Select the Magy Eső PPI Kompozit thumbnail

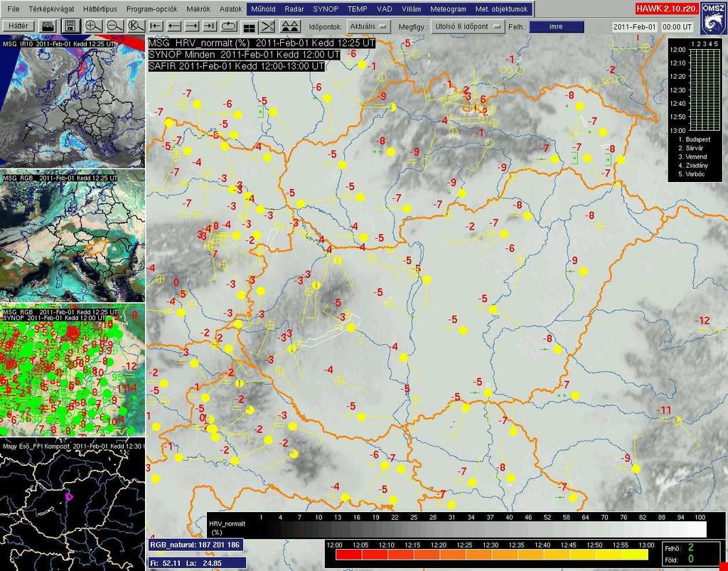[x=73, y=506]
